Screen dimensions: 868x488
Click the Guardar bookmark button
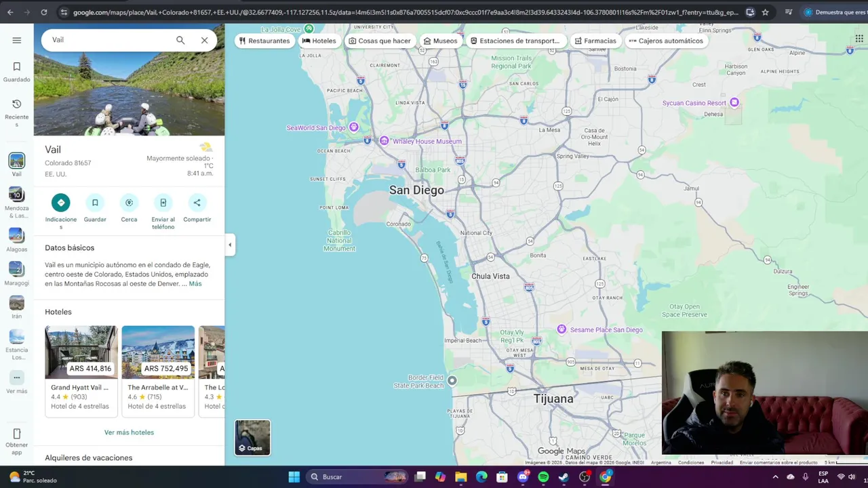(95, 203)
